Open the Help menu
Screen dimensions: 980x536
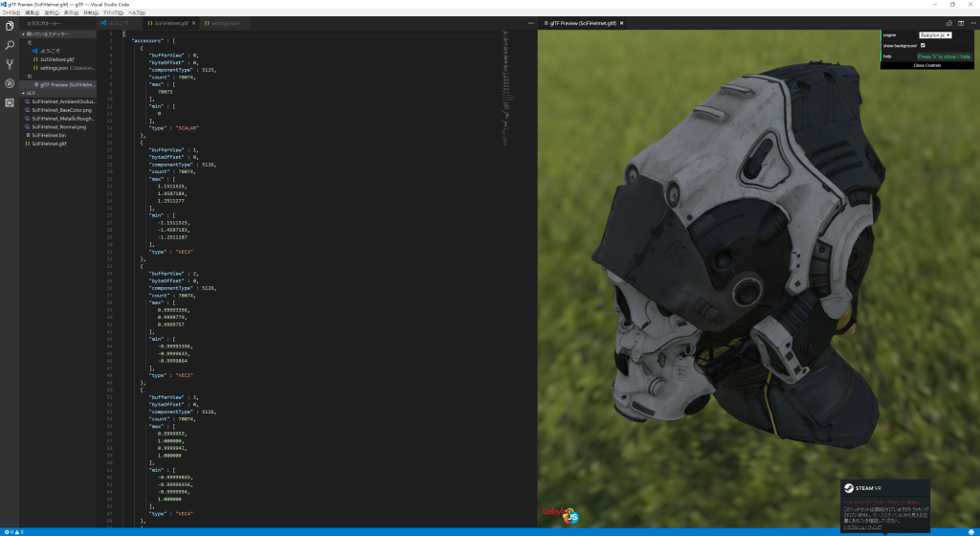click(136, 12)
